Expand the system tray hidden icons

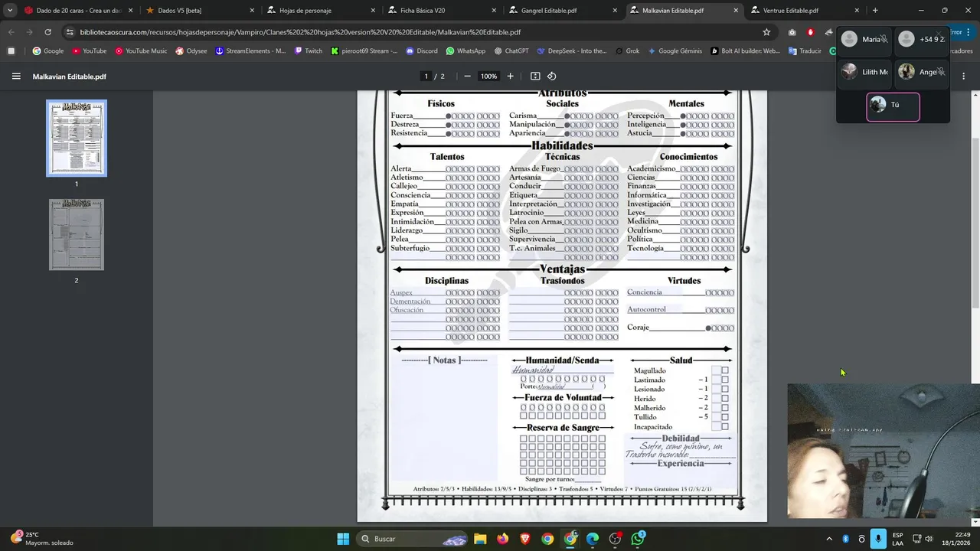828,539
